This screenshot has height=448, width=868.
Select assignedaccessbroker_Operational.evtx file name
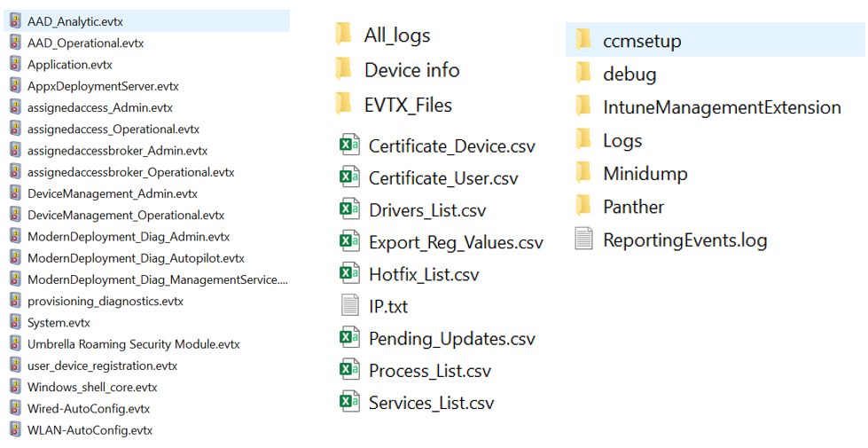(x=131, y=173)
